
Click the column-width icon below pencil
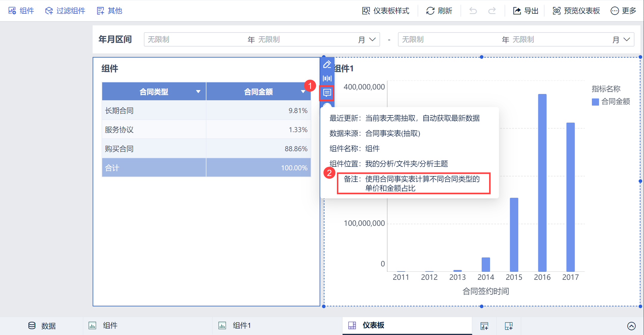(x=327, y=78)
